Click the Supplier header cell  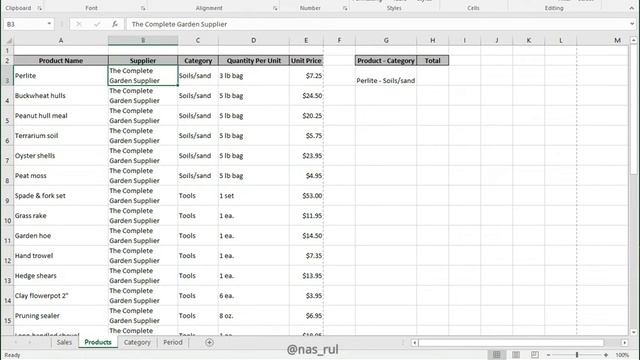[143, 60]
